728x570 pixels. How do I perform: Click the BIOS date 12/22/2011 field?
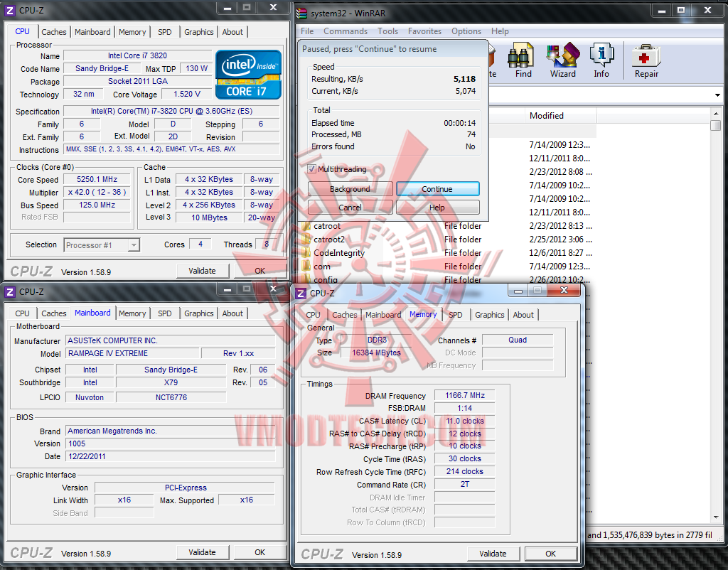pyautogui.click(x=171, y=456)
